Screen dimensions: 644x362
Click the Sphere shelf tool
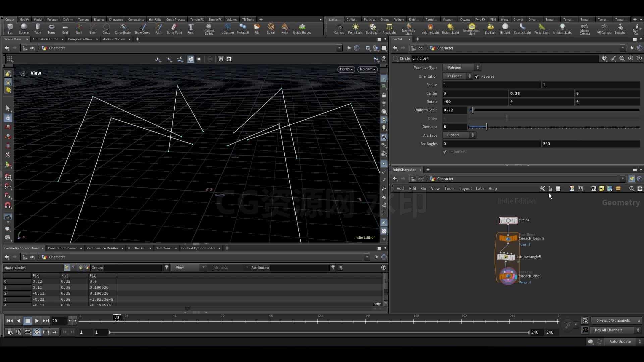pyautogui.click(x=24, y=29)
